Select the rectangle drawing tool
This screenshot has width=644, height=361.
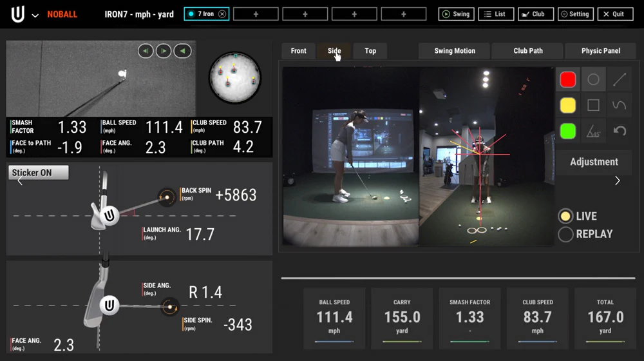point(593,105)
